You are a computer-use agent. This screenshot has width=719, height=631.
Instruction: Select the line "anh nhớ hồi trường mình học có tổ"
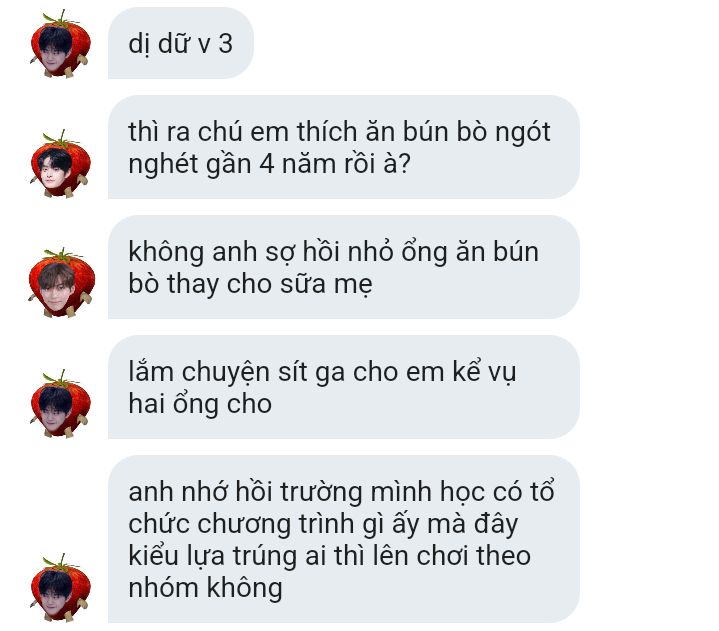342,492
